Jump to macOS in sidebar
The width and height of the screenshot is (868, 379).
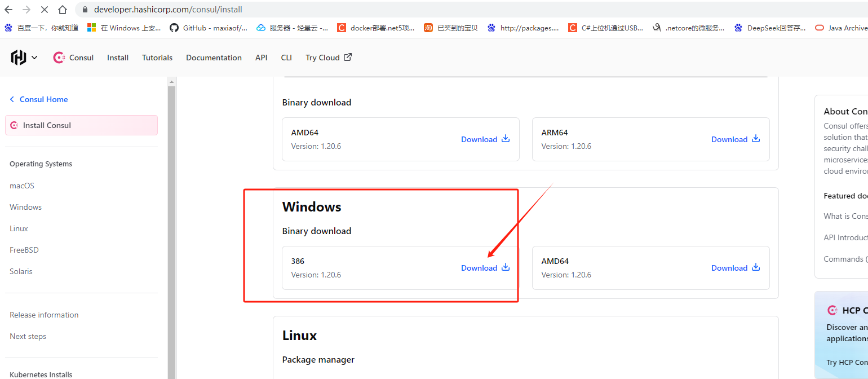[22, 186]
